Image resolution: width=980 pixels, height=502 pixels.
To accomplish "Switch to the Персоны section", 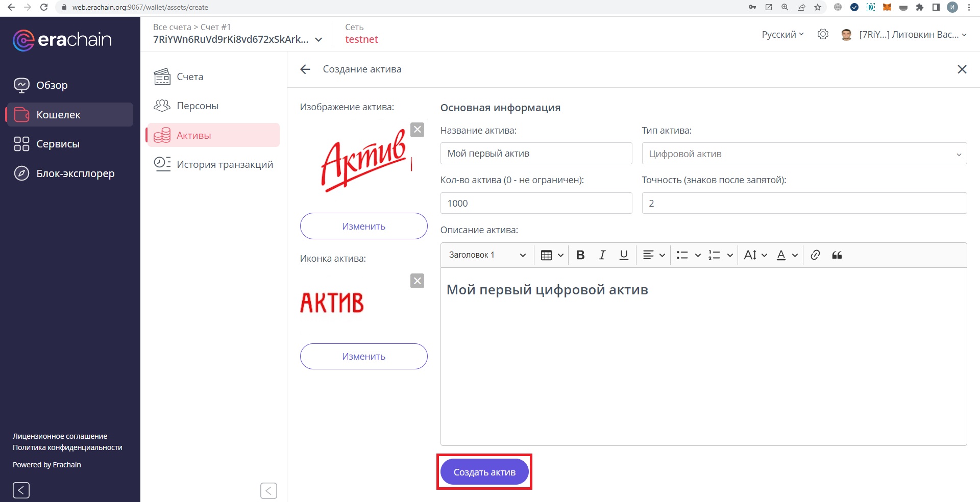I will 197,106.
